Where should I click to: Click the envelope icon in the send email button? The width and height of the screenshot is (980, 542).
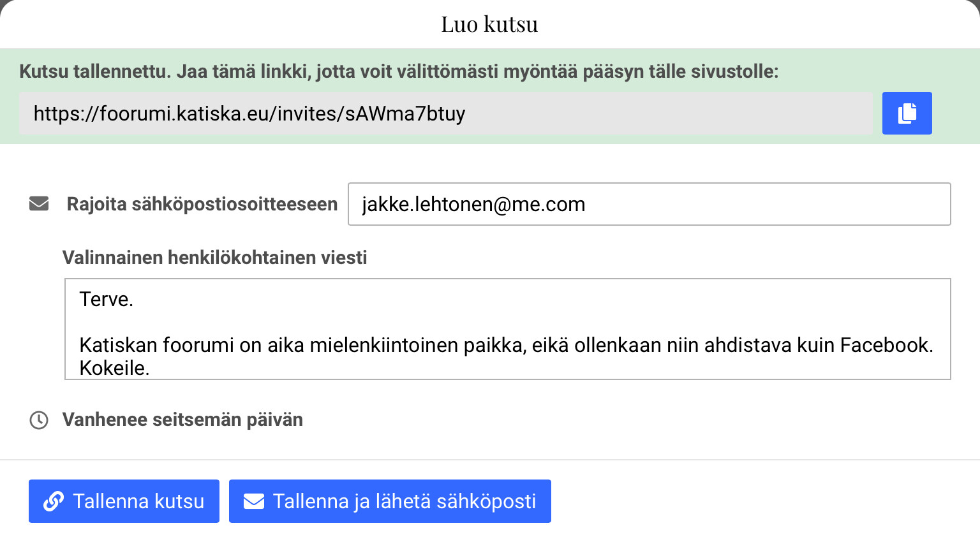[x=254, y=501]
